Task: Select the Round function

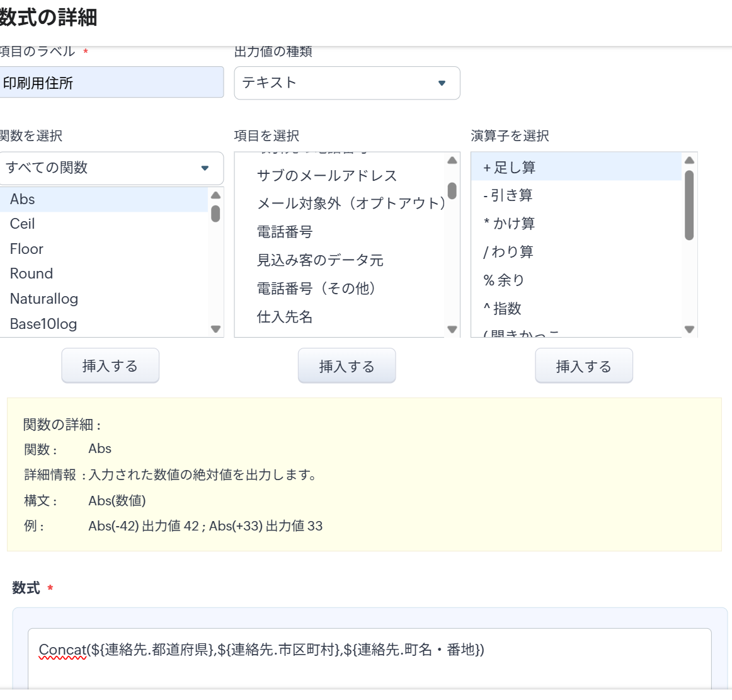Action: [x=31, y=273]
